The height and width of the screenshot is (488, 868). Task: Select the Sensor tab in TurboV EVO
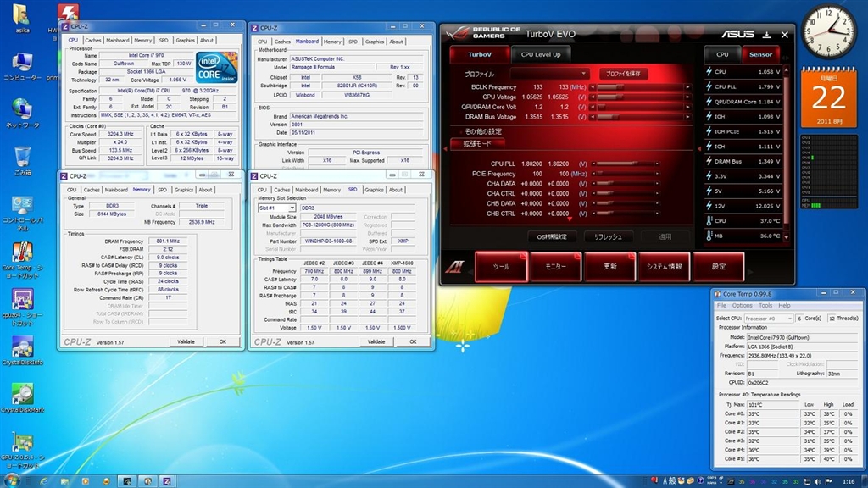pyautogui.click(x=760, y=55)
